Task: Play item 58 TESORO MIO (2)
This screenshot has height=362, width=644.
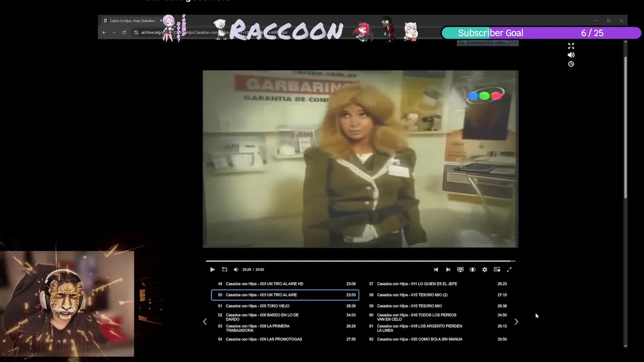Action: tap(437, 295)
